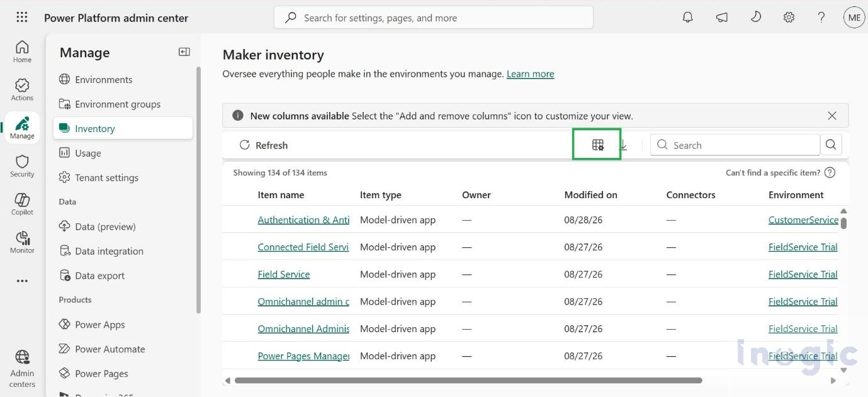Open Data (preview) menu item
The height and width of the screenshot is (397, 868).
click(123, 226)
